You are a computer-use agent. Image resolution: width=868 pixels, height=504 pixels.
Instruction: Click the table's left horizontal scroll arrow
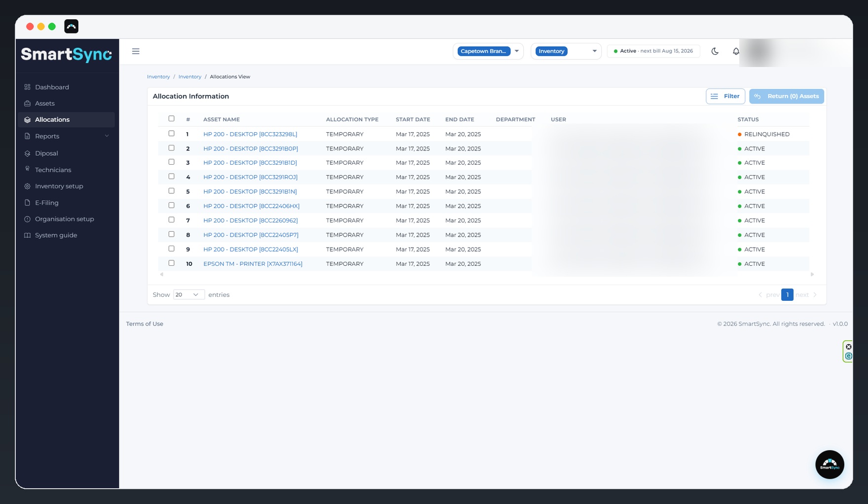tap(162, 274)
